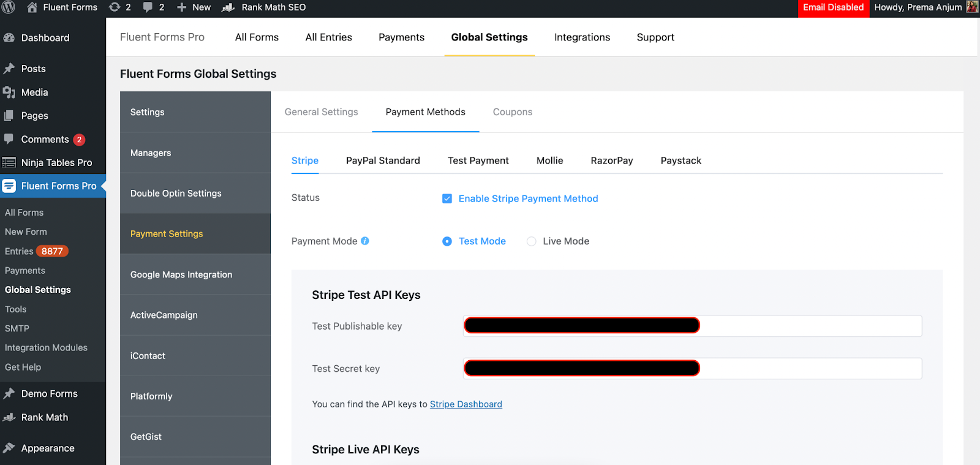Open Entries 8877 in WordPress submenu

[x=37, y=251]
